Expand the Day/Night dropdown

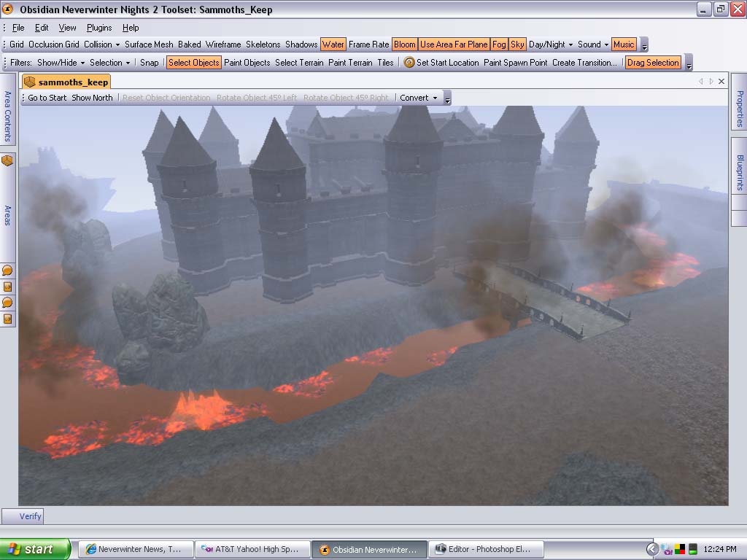click(551, 44)
